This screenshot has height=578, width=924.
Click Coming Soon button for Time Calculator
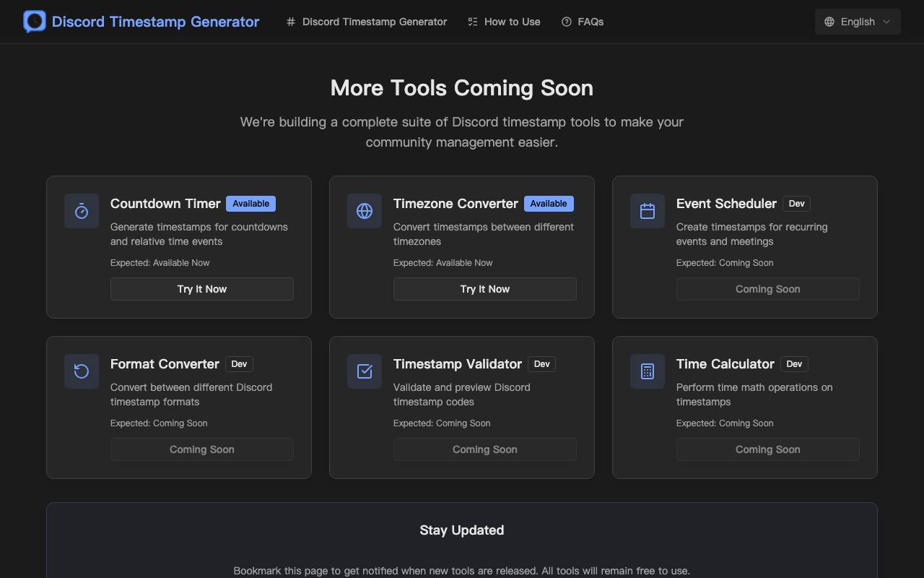(768, 449)
